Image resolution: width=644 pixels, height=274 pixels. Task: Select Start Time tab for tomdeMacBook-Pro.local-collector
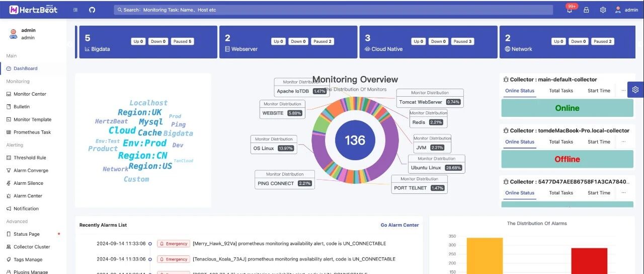[599, 142]
